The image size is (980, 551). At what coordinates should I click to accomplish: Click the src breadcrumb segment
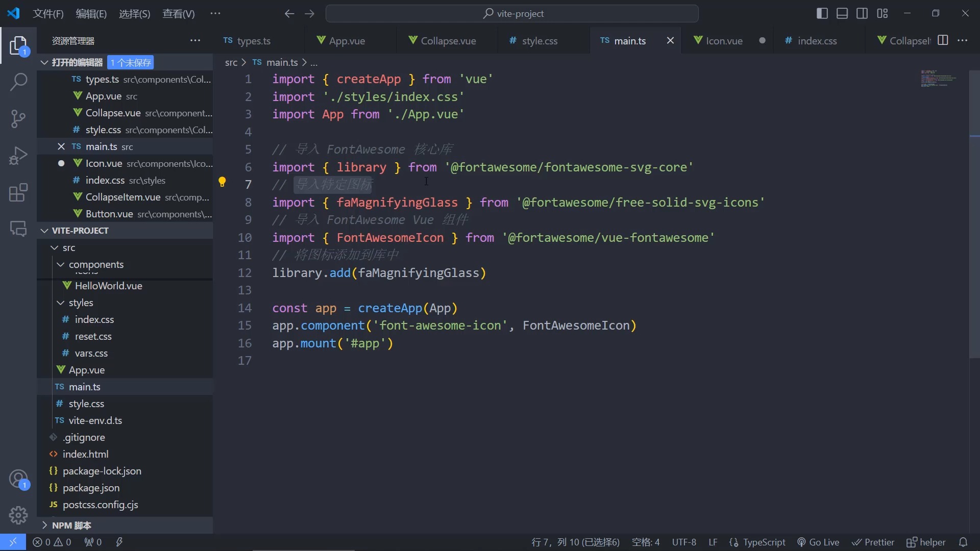coord(231,62)
